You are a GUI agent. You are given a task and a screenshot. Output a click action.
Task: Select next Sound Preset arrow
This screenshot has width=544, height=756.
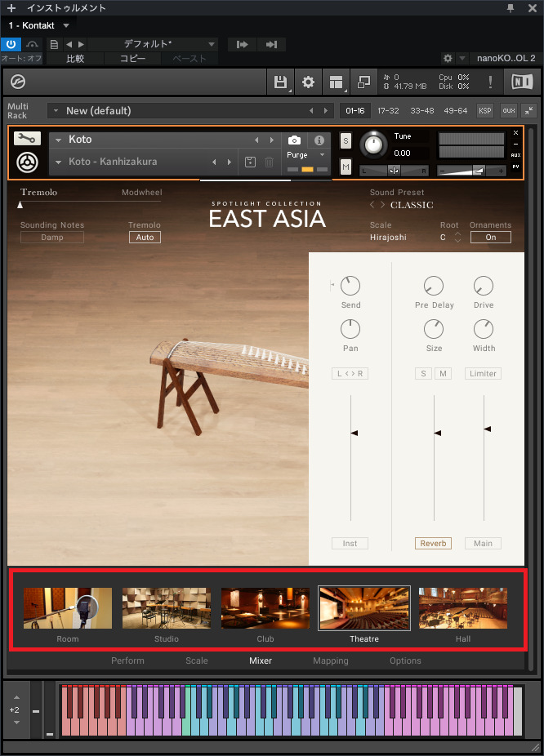[382, 205]
